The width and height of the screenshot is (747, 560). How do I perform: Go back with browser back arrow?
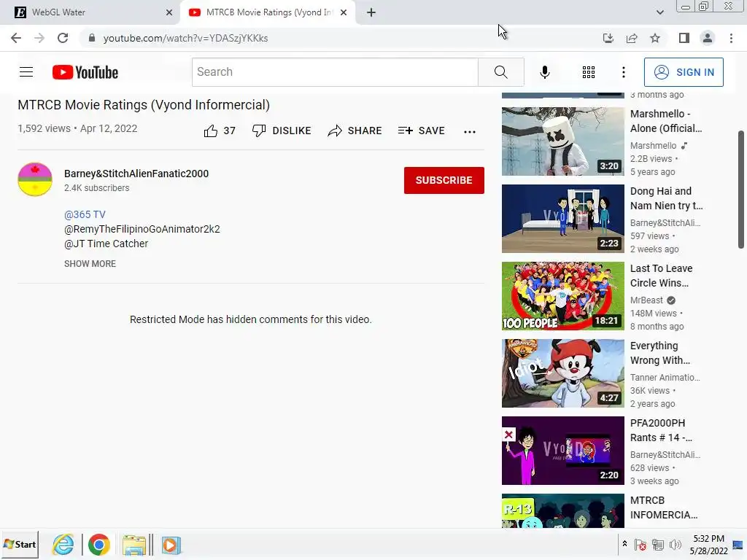coord(16,38)
